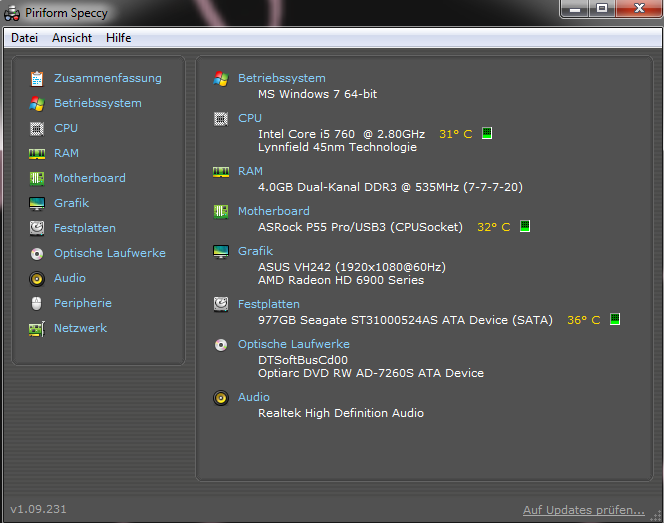This screenshot has height=523, width=664.
Task: Click the motherboard temperature 32° C value
Action: 493,227
